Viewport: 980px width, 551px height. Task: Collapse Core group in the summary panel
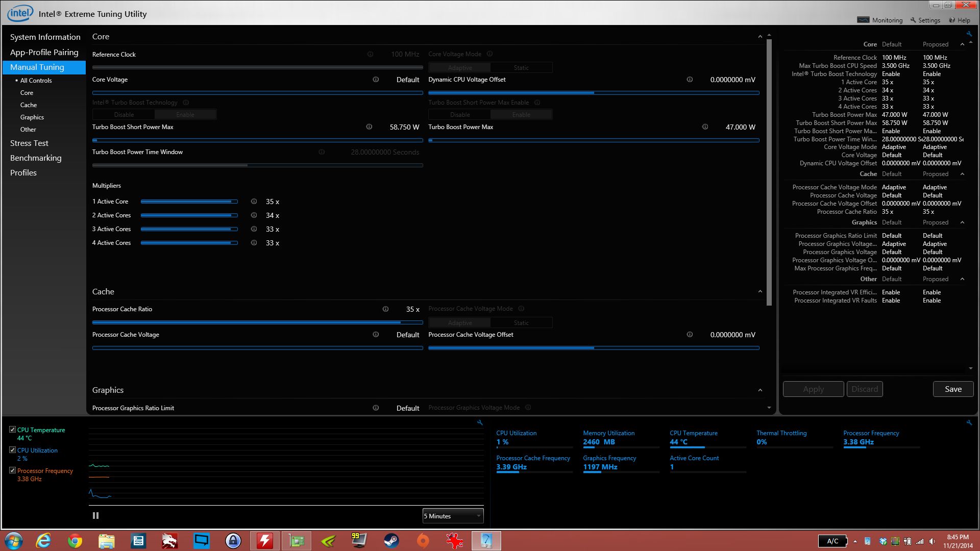pyautogui.click(x=962, y=44)
